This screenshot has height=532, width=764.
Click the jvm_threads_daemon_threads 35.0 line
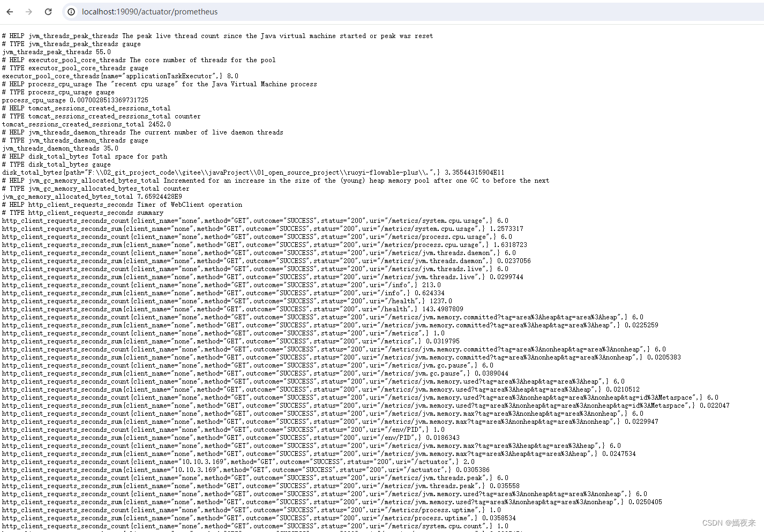[x=61, y=148]
